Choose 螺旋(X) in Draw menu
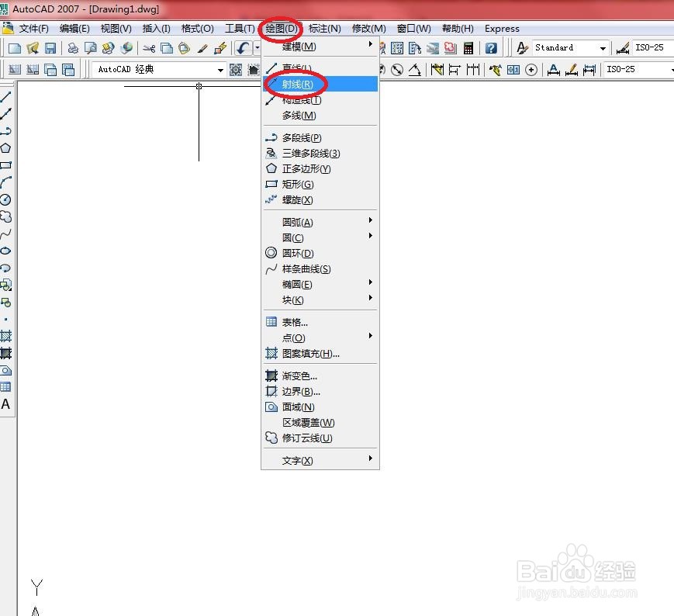This screenshot has width=674, height=616. click(x=320, y=200)
